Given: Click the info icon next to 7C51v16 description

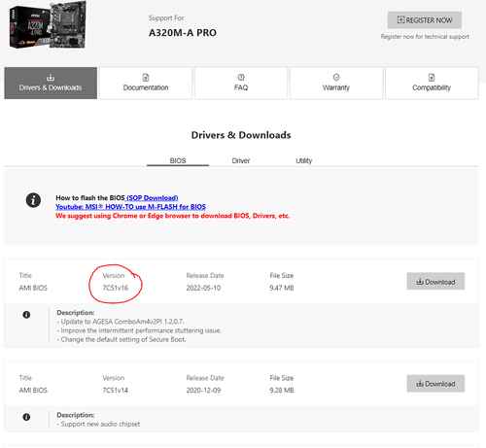Looking at the screenshot, I should pyautogui.click(x=26, y=315).
